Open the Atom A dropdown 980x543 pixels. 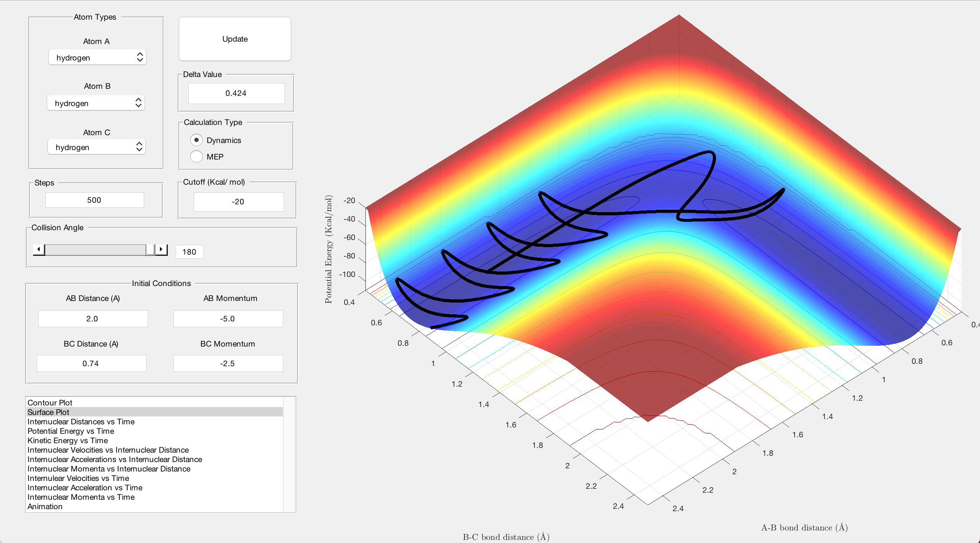[x=97, y=58]
